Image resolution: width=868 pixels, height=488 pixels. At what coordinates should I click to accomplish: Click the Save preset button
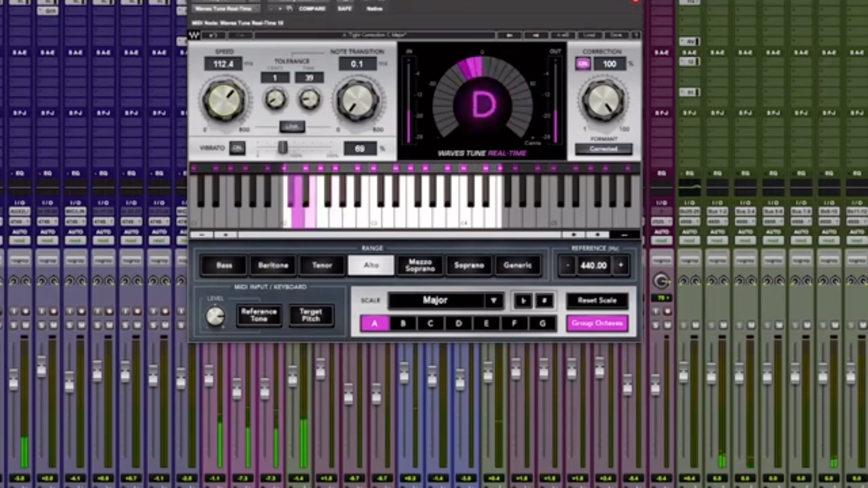click(616, 35)
